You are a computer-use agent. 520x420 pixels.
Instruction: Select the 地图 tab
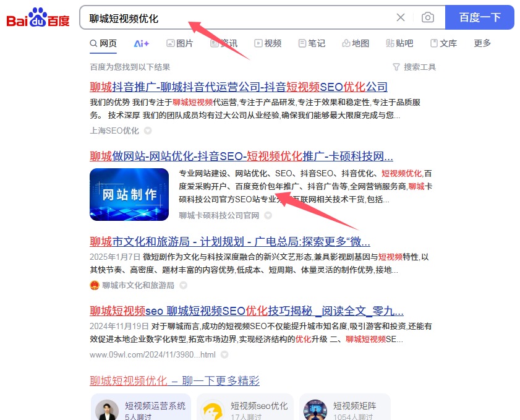coord(356,43)
